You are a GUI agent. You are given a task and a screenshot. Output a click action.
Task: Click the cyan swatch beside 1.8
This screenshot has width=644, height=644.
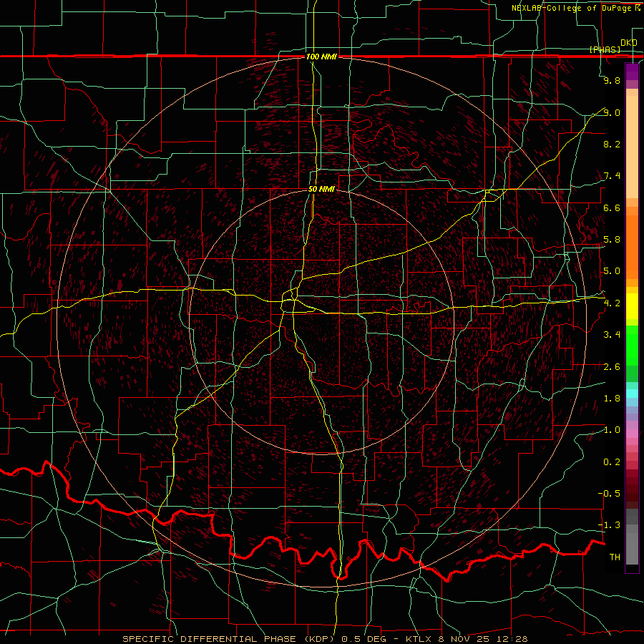pyautogui.click(x=632, y=394)
